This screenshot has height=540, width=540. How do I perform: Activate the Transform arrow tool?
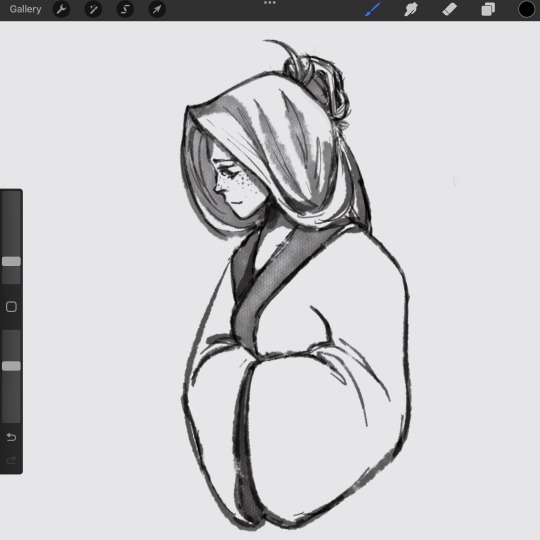157,9
